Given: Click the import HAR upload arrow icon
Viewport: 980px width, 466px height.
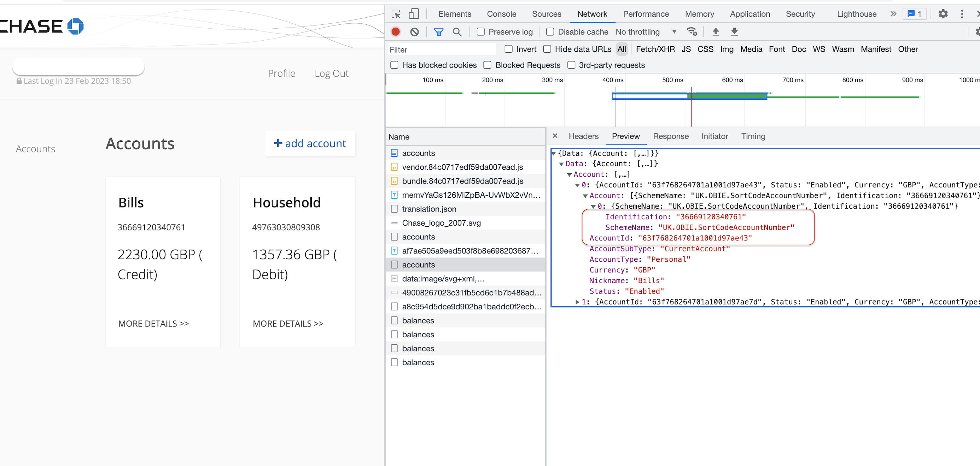Looking at the screenshot, I should point(715,32).
